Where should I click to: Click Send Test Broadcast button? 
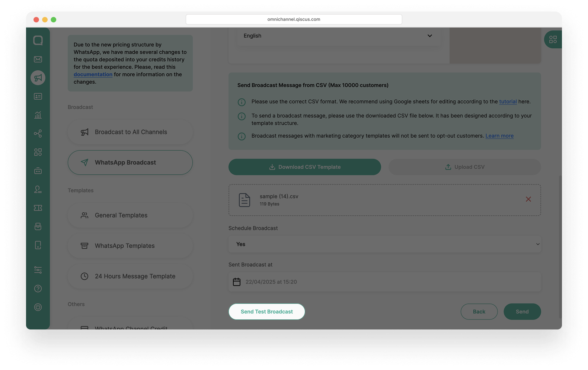(x=267, y=312)
